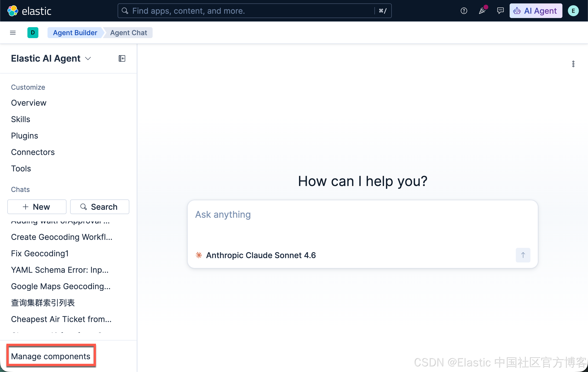Expand the Elastic AI Agent dropdown

pyautogui.click(x=51, y=59)
